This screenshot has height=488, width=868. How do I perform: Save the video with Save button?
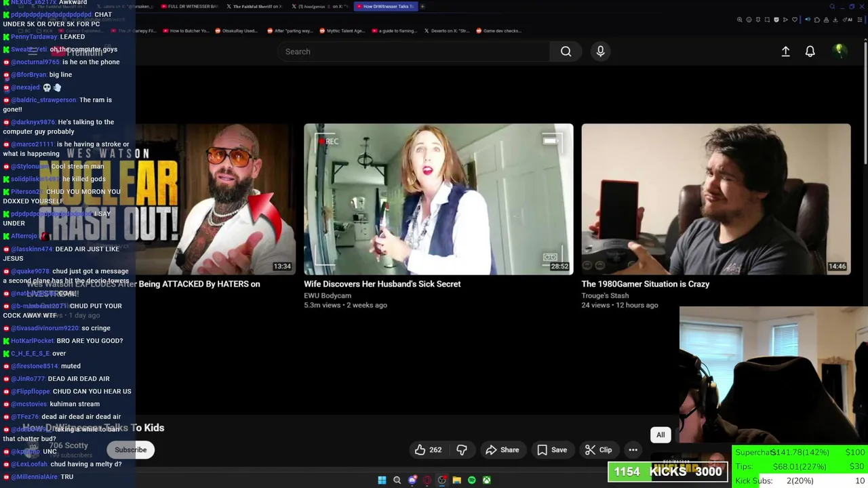coord(552,450)
